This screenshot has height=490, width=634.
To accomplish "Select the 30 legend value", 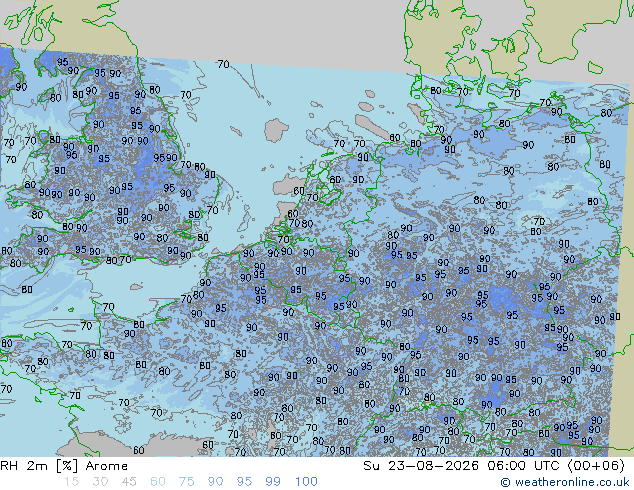I will 100,482.
